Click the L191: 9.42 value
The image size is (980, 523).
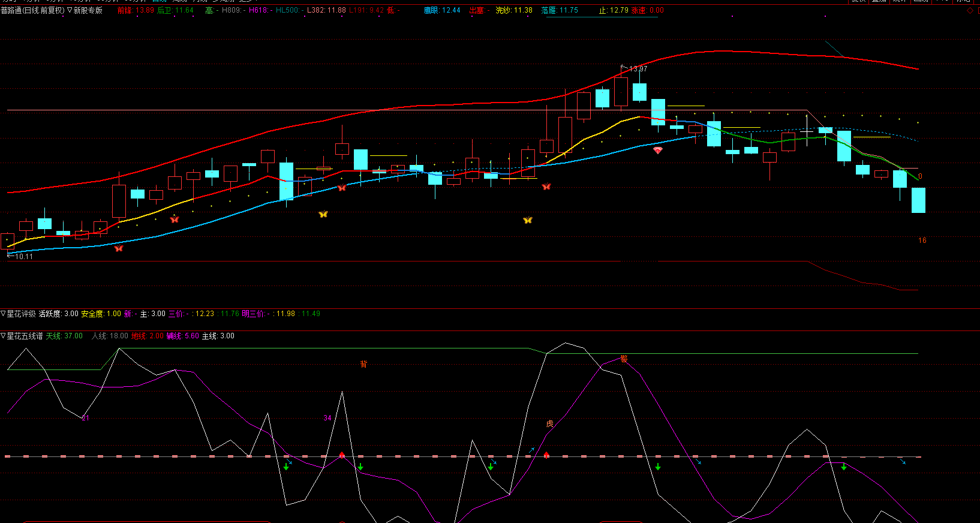tap(366, 10)
